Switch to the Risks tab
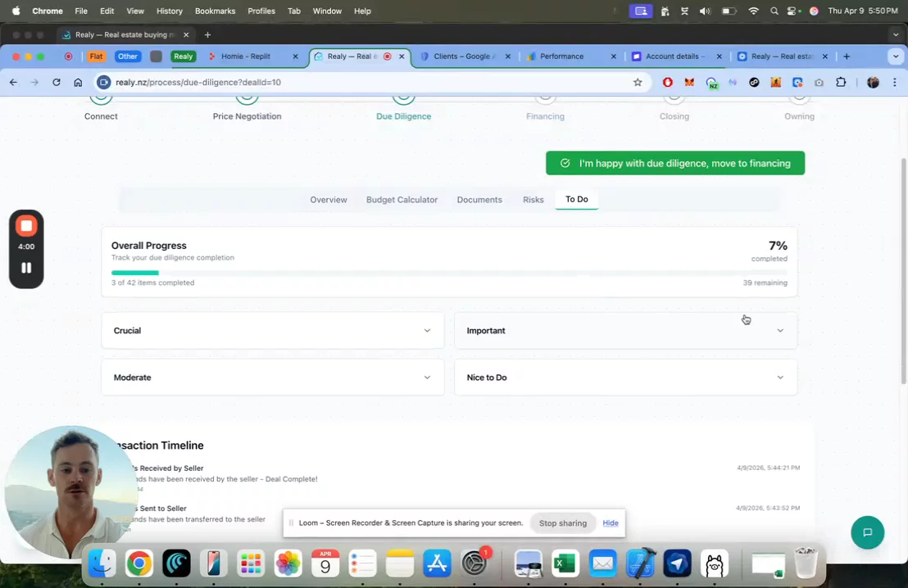 pyautogui.click(x=533, y=200)
